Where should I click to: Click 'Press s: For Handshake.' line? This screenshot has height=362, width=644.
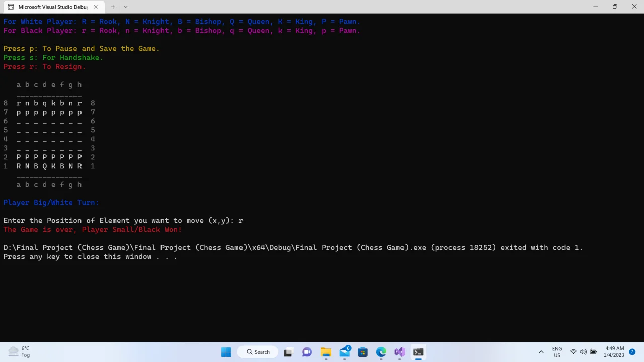click(x=53, y=58)
